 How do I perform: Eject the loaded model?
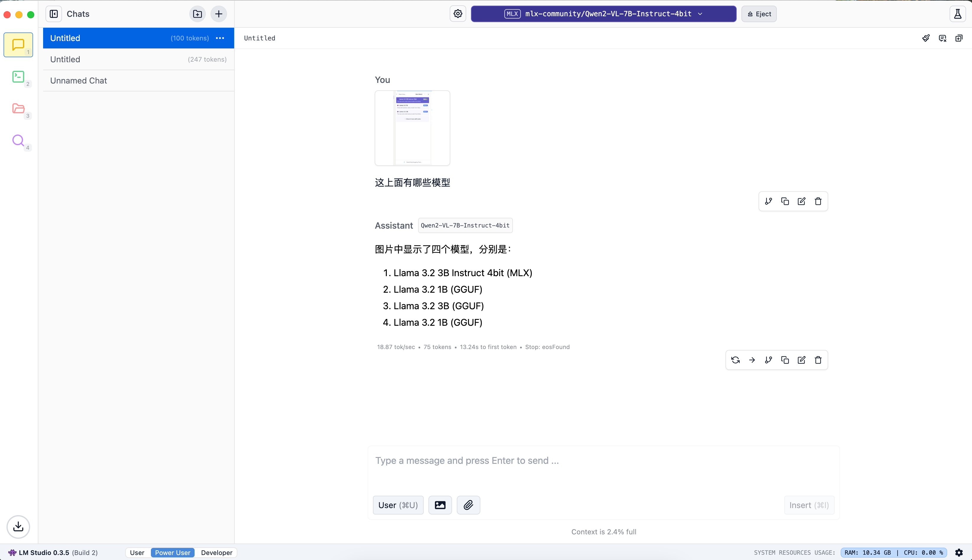759,14
